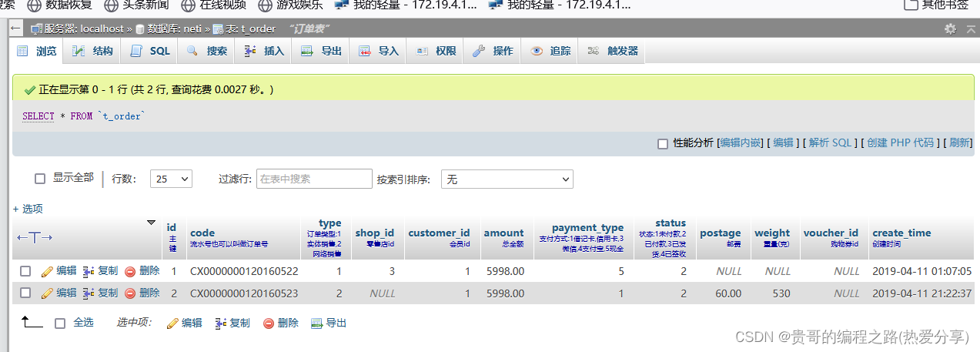Screen dimensions: 980x352
Task: Sort by the customer_id column header
Action: pyautogui.click(x=439, y=233)
